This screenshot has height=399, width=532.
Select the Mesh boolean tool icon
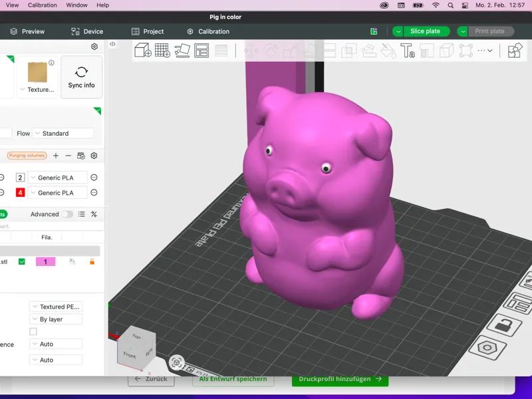(x=348, y=51)
